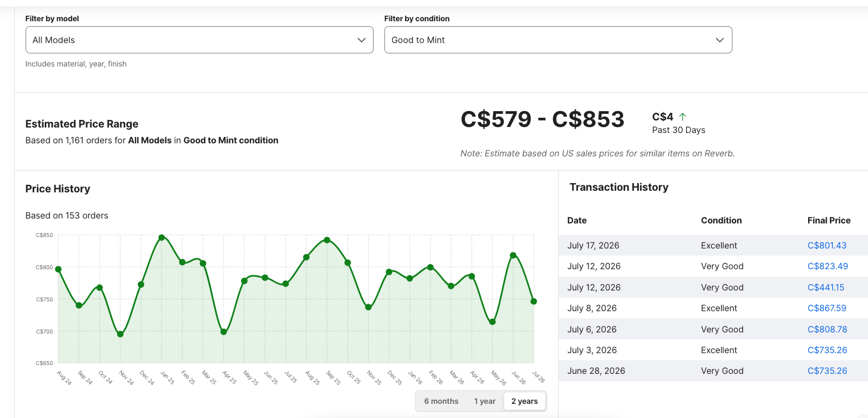Screen dimensions: 868x418
Task: Open the Filter by condition dropdown
Action: [x=558, y=40]
